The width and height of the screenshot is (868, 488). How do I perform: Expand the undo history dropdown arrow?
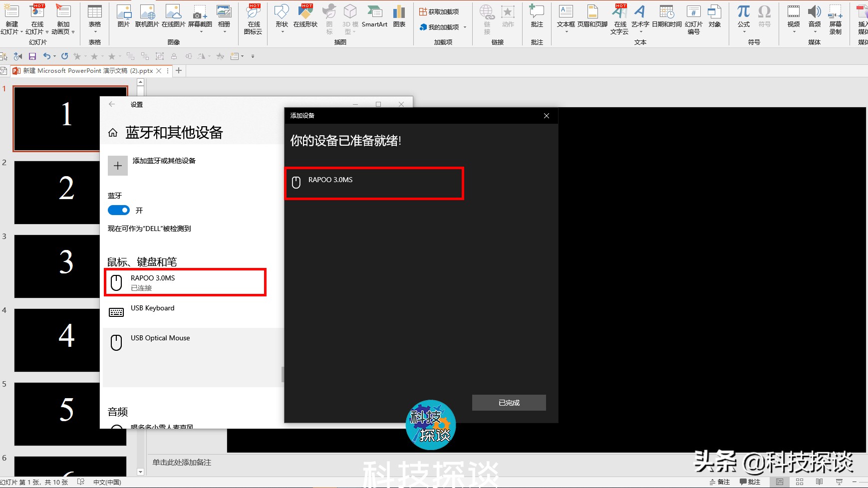tap(54, 56)
